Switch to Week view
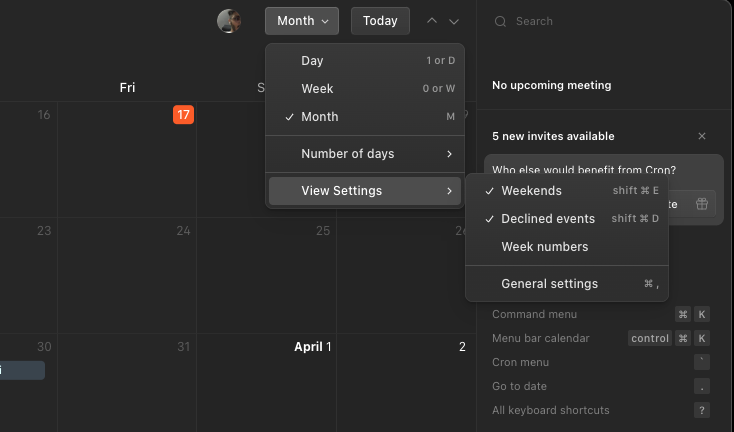This screenshot has height=432, width=734. (365, 88)
